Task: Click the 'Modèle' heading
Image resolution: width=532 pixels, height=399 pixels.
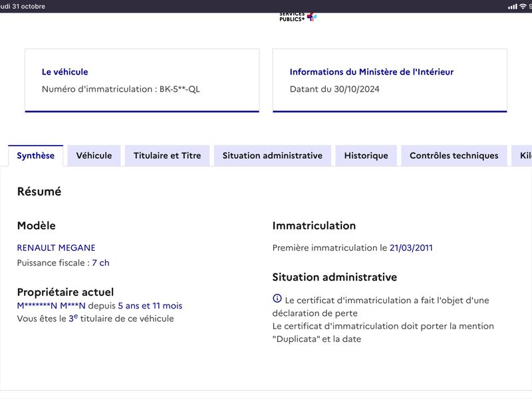Action: click(x=37, y=225)
